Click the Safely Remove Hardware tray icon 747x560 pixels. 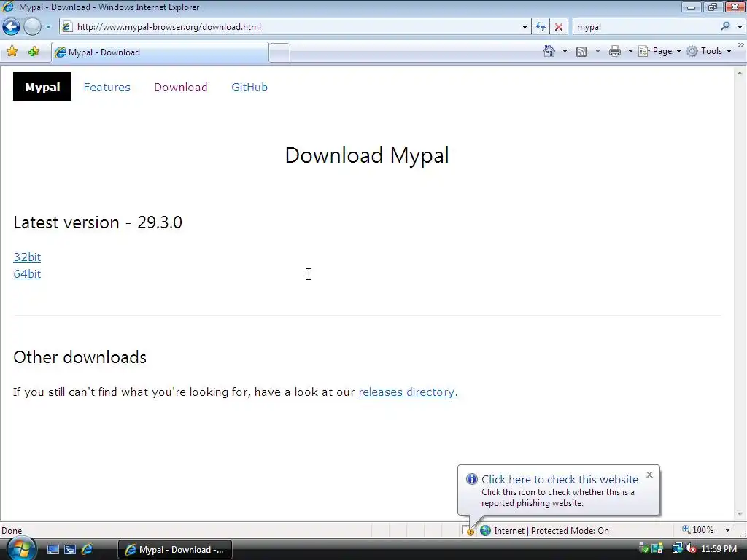[643, 549]
